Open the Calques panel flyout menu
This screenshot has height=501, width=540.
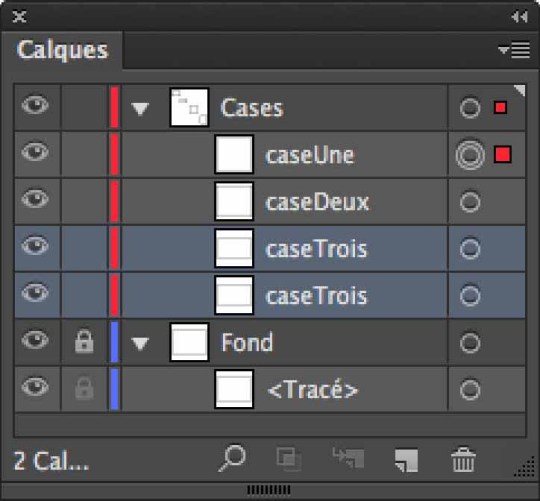click(514, 50)
